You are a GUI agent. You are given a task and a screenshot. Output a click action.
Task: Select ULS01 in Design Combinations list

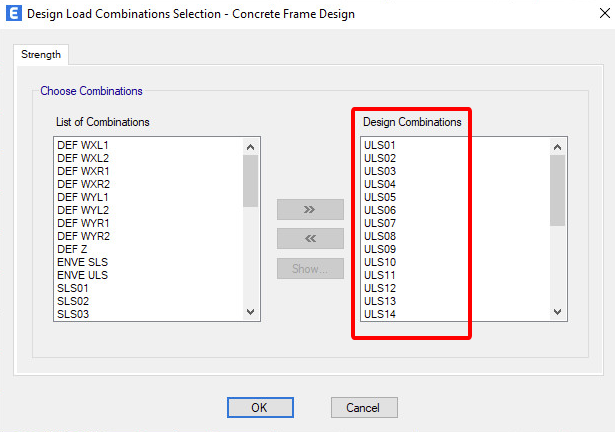(380, 146)
